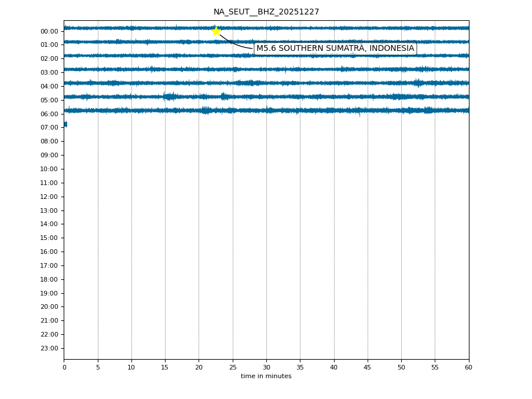The image size is (532, 399).
Task: Select the 'time in minutes' axis label
Action: [x=266, y=376]
